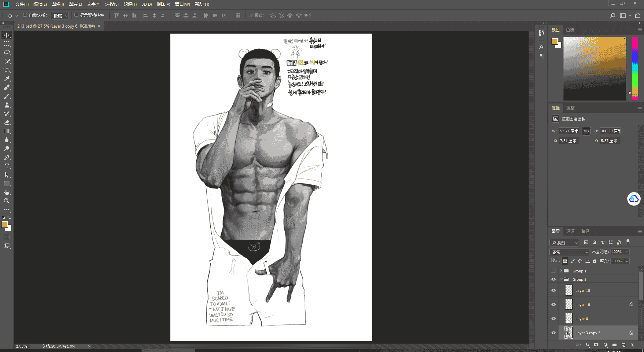Open the blend mode 正常 dropdown

(x=569, y=252)
